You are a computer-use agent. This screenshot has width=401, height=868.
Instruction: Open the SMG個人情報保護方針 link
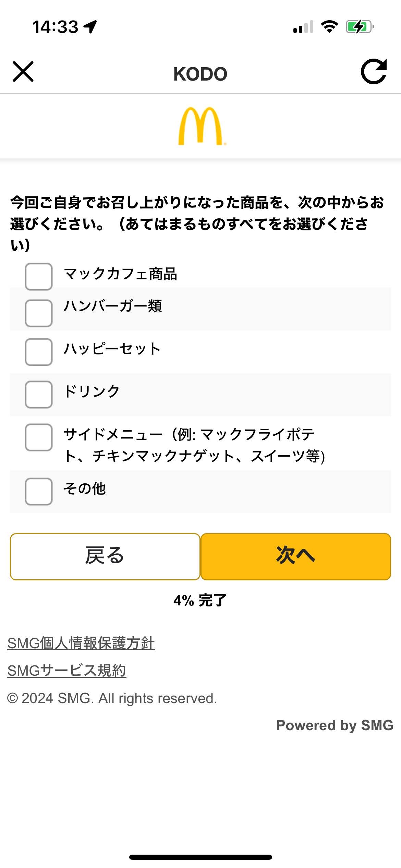81,643
